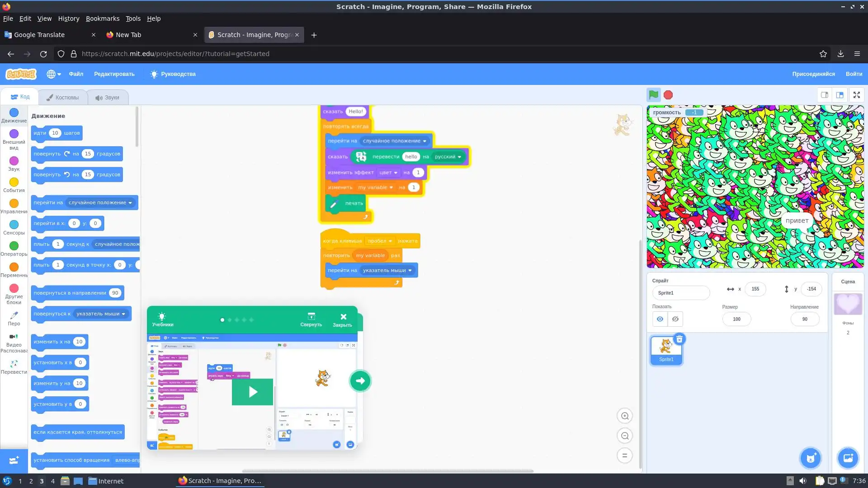Zoom in on the code workspace

point(625,416)
